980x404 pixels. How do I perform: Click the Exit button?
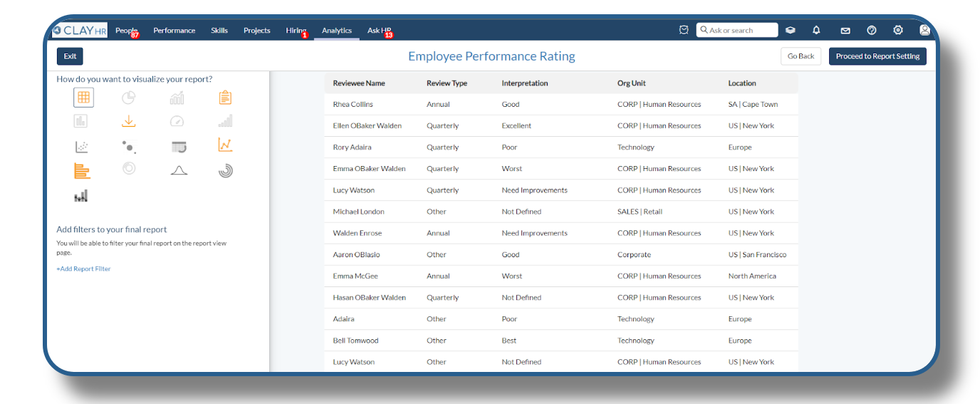(70, 56)
